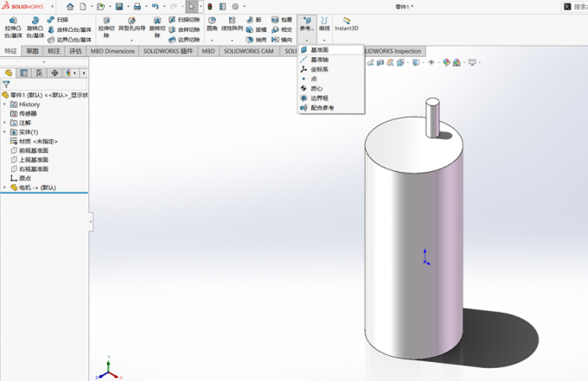The height and width of the screenshot is (381, 588).
Task: Select 原点 origin in the feature tree
Action: tap(21, 178)
